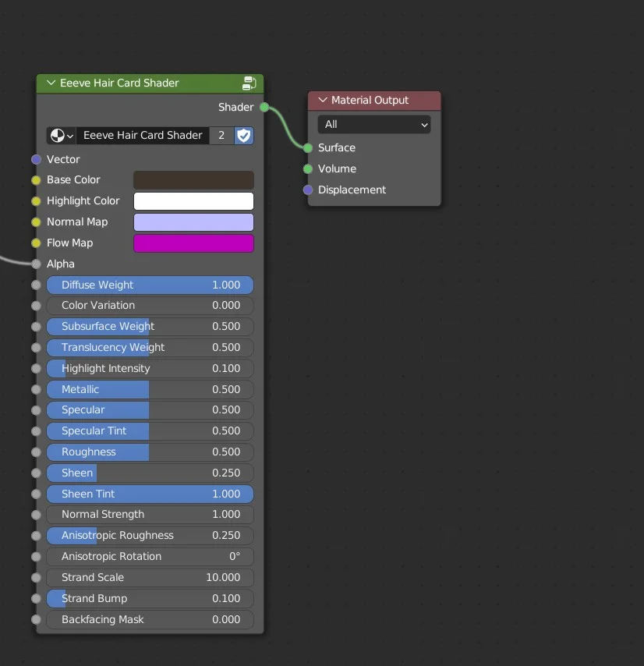The image size is (644, 666).
Task: Open the Normal Map color swatch
Action: pyautogui.click(x=193, y=221)
